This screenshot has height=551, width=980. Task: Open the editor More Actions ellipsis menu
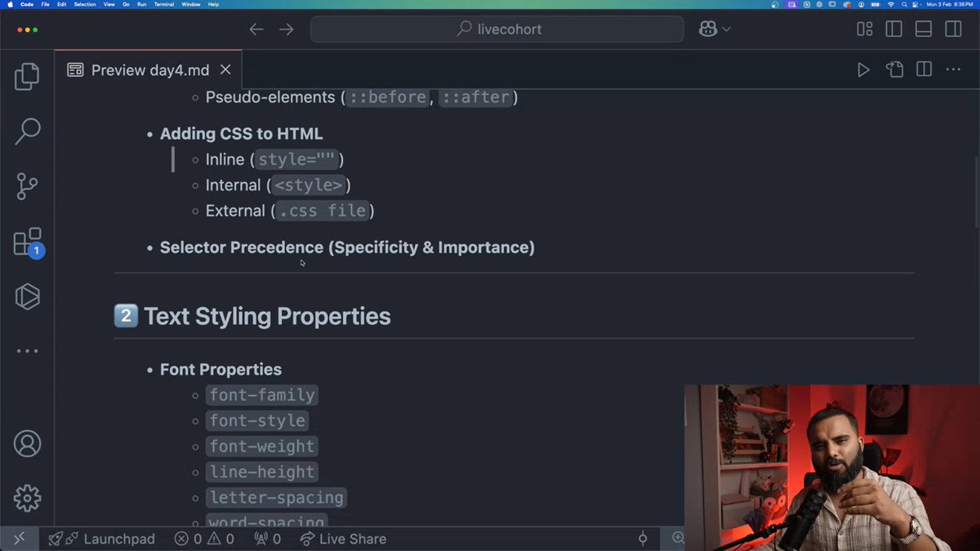[952, 69]
